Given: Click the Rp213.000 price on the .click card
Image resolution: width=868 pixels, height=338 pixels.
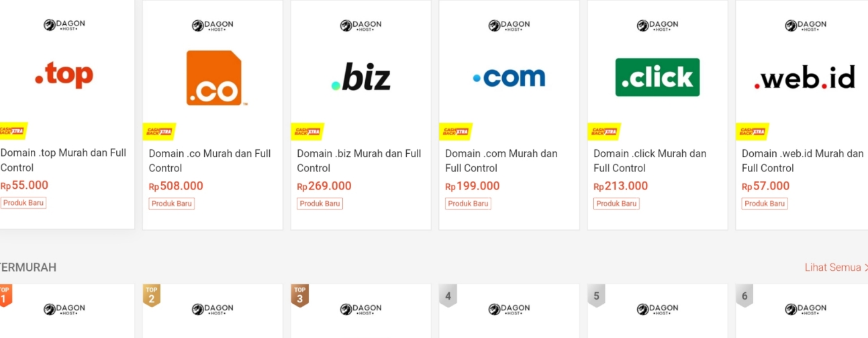Looking at the screenshot, I should [x=620, y=186].
